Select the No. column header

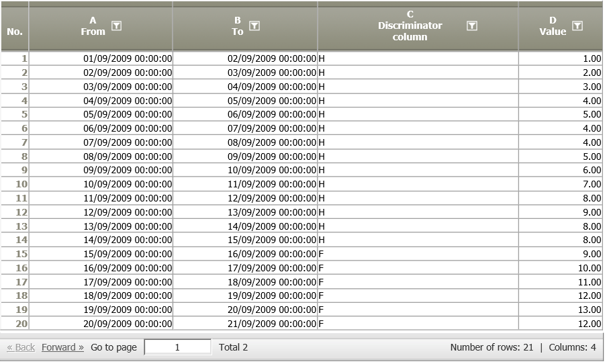pos(15,32)
